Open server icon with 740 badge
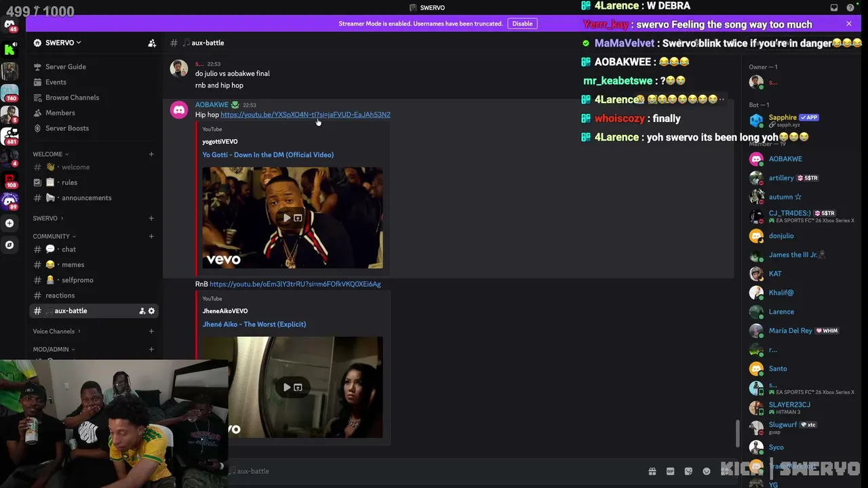Image resolution: width=868 pixels, height=488 pixels. (9, 92)
